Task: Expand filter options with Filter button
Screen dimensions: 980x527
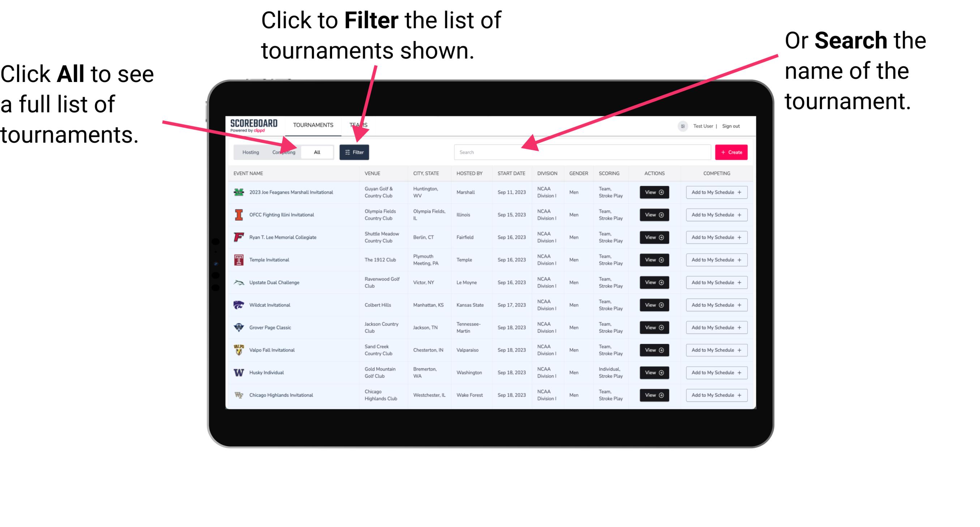Action: tap(355, 152)
